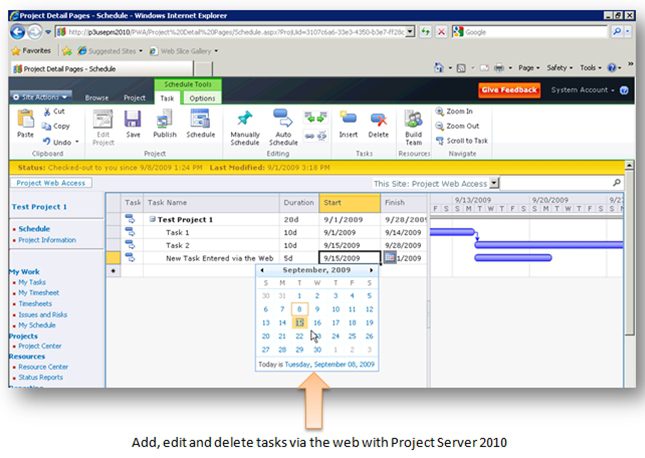This screenshot has height=458, width=645.
Task: Open the Safety menu dropdown
Action: coord(559,68)
